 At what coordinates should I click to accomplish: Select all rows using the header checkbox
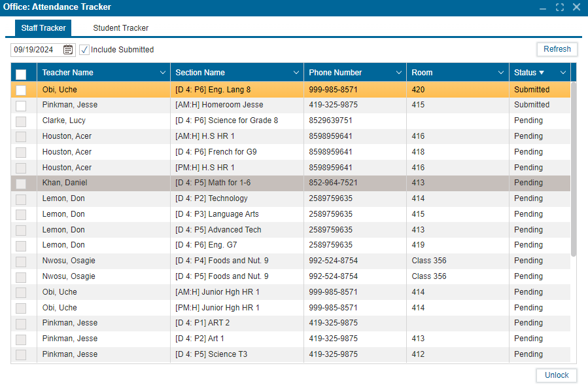tap(24, 72)
